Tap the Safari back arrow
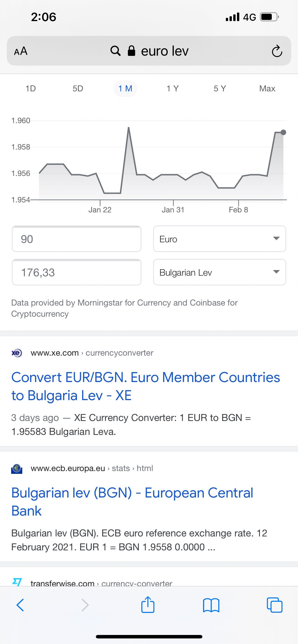298x644 pixels. 20,605
